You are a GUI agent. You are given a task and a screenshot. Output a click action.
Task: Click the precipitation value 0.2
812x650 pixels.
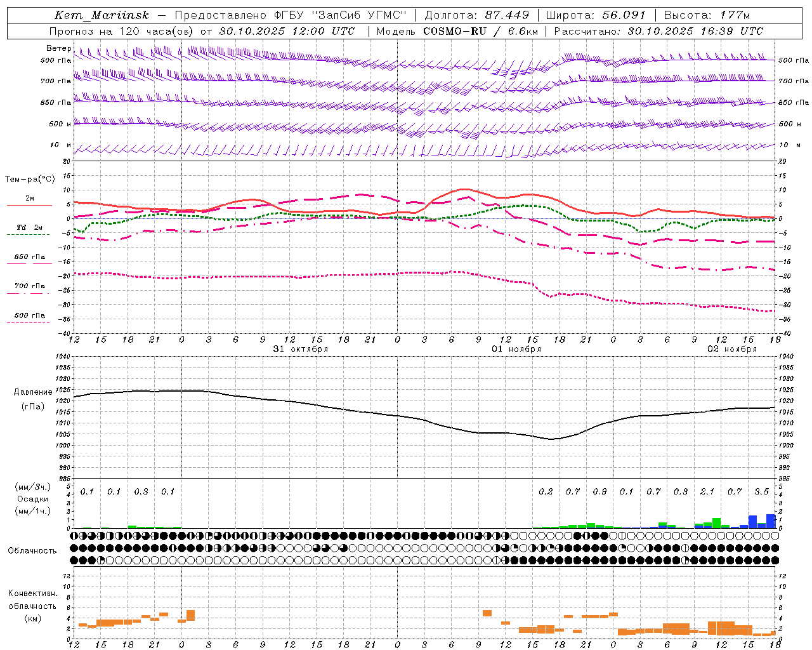(x=546, y=492)
